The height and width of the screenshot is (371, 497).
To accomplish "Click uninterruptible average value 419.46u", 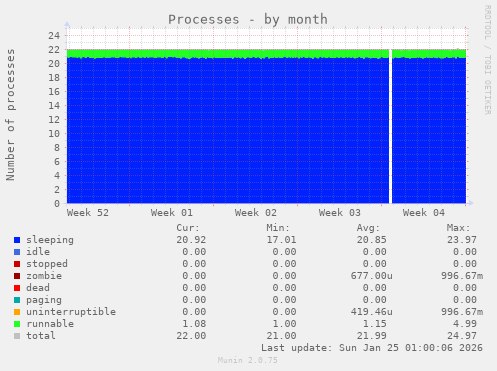I will tap(371, 312).
